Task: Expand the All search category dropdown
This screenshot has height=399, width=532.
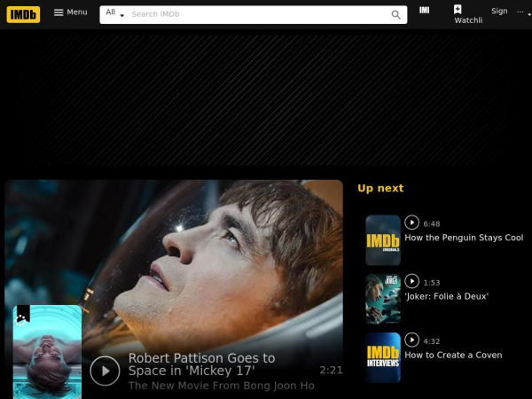Action: pos(114,14)
